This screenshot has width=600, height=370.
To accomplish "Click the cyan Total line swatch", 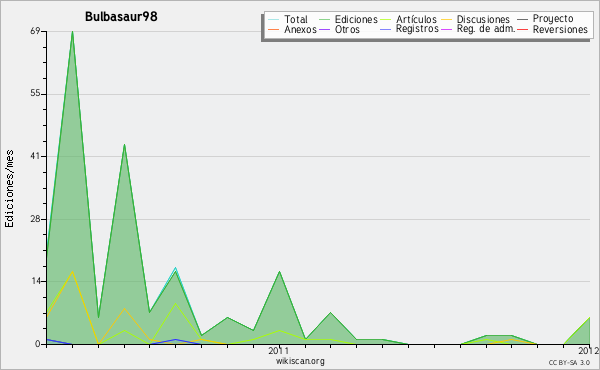I will tap(273, 19).
